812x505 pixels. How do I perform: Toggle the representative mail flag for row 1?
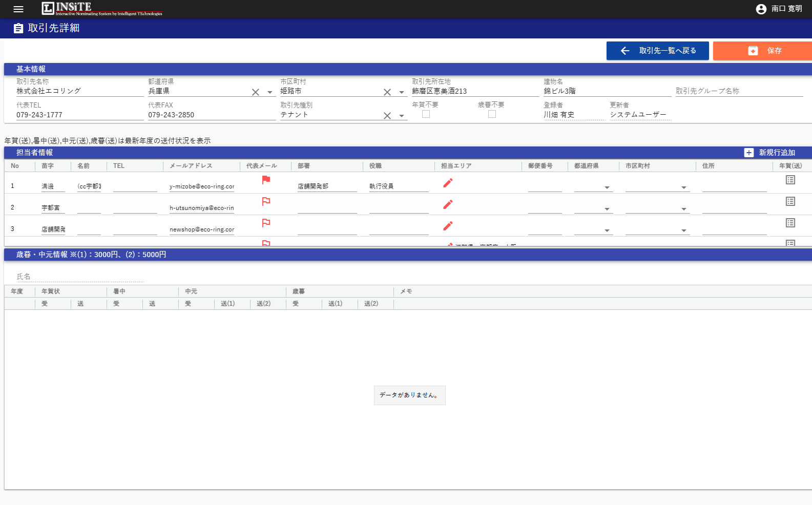tap(266, 180)
